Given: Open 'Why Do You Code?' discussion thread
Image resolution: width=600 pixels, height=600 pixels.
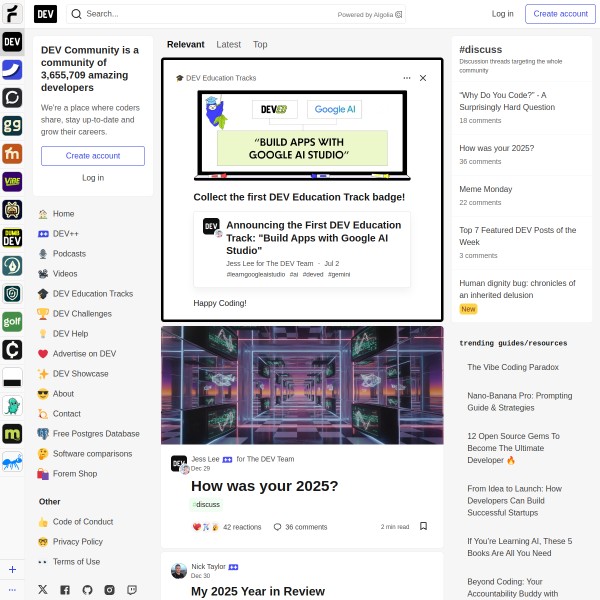Looking at the screenshot, I should pos(507,101).
